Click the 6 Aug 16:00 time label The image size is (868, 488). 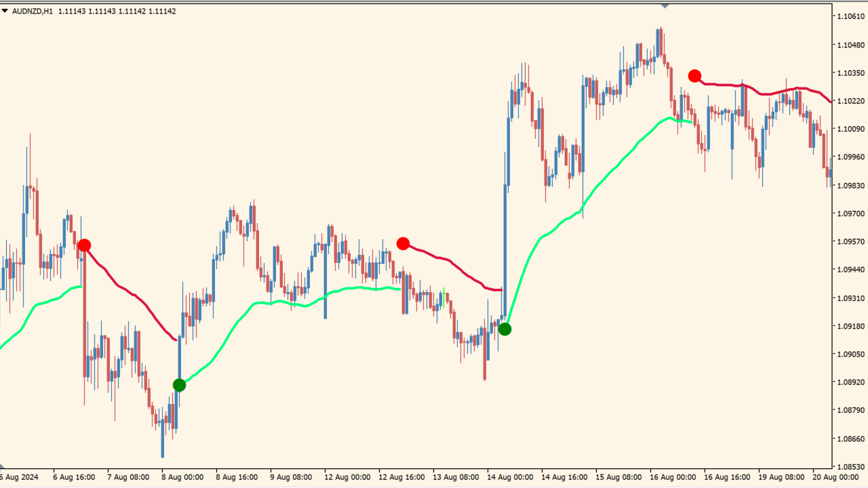click(74, 477)
